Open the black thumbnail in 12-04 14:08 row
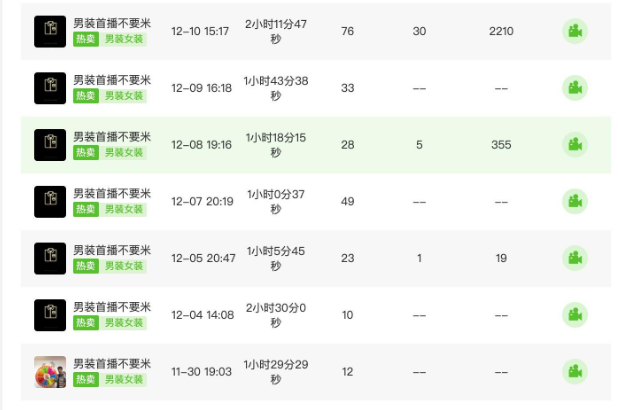Viewport: 618px width, 410px height. point(50,315)
